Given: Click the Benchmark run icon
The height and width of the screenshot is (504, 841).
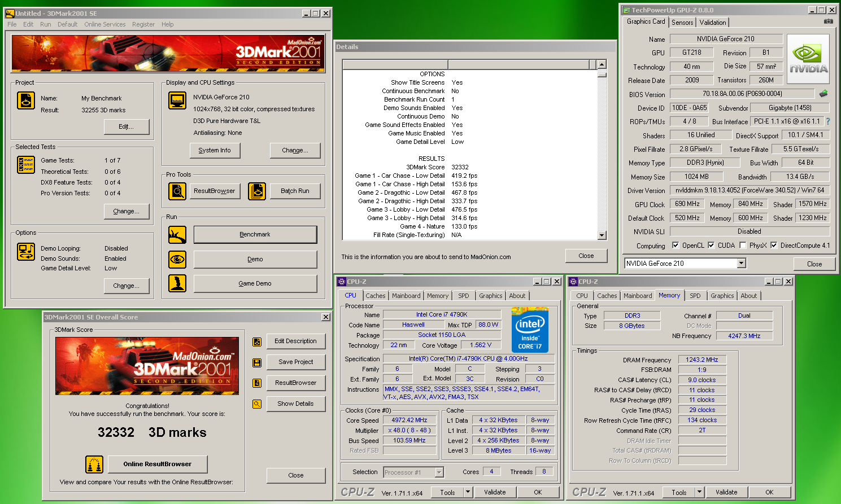Looking at the screenshot, I should 177,234.
